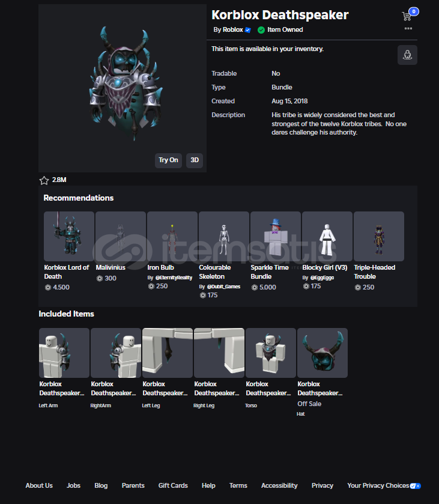
Task: Open Gift Cards footer link
Action: (x=173, y=486)
